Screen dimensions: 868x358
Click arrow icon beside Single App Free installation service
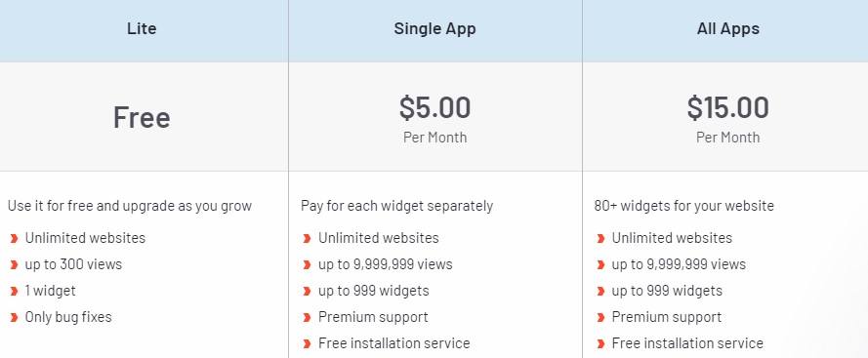click(307, 343)
